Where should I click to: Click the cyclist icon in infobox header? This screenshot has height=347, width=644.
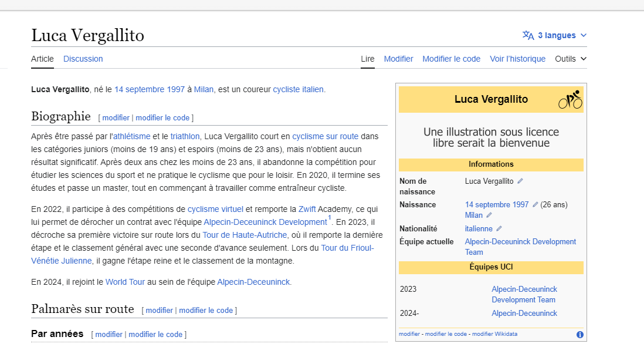[570, 100]
